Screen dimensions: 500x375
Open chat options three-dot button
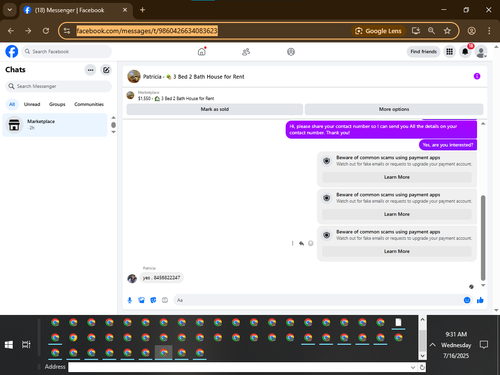90,70
